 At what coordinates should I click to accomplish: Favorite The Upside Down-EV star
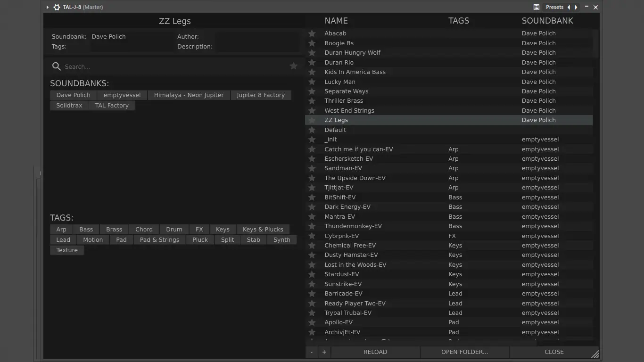click(x=312, y=178)
